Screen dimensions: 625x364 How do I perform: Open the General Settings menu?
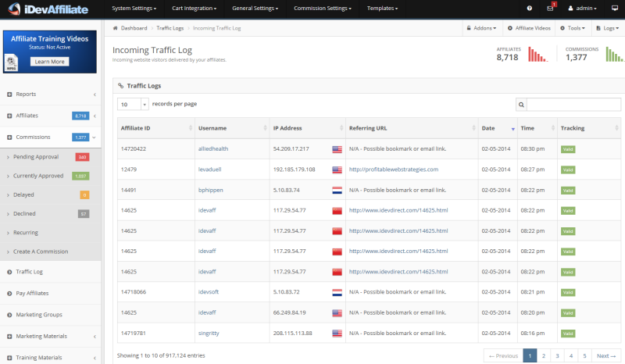click(x=255, y=9)
